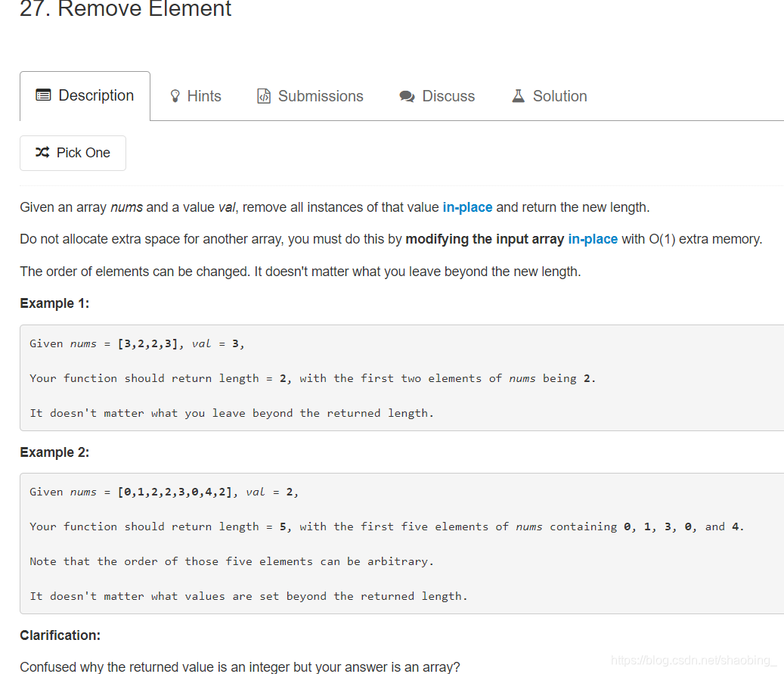784x674 pixels.
Task: Click the Submissions code file icon
Action: click(264, 96)
